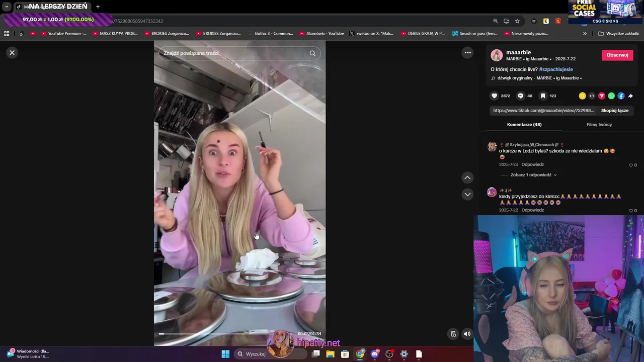The image size is (644, 362).
Task: Open Discord from taskbar
Action: click(x=375, y=354)
